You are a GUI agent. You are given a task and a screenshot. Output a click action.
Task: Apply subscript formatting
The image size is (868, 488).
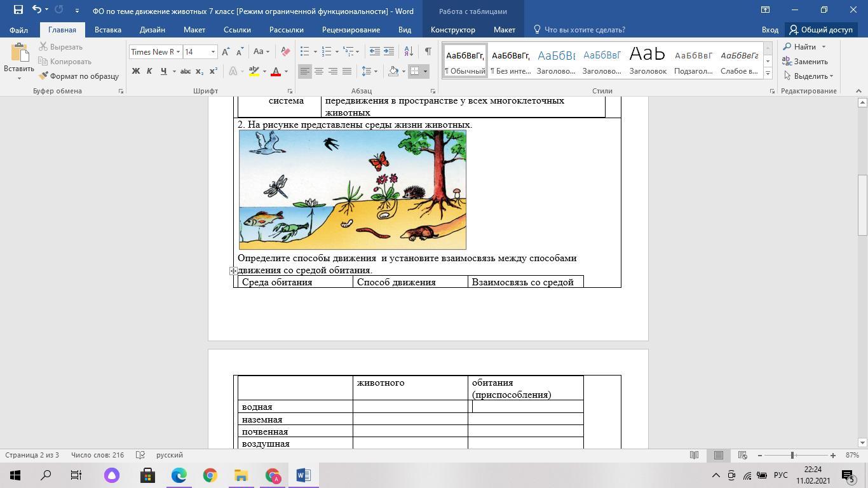click(200, 71)
